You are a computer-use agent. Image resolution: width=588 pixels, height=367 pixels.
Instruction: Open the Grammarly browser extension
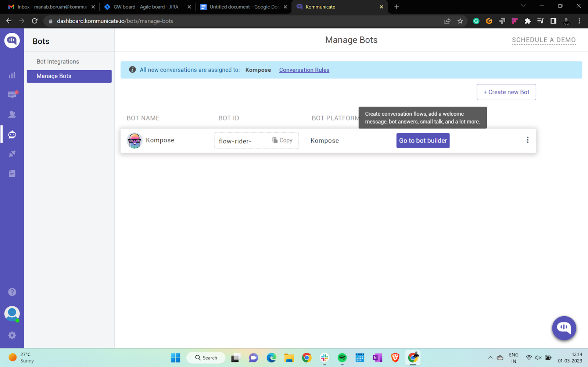[x=476, y=21]
